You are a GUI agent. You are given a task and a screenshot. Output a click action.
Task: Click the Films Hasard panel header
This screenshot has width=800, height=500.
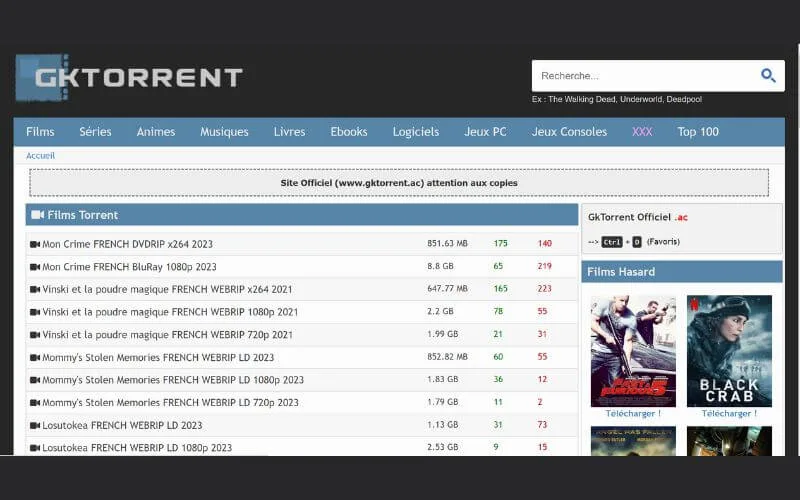682,271
